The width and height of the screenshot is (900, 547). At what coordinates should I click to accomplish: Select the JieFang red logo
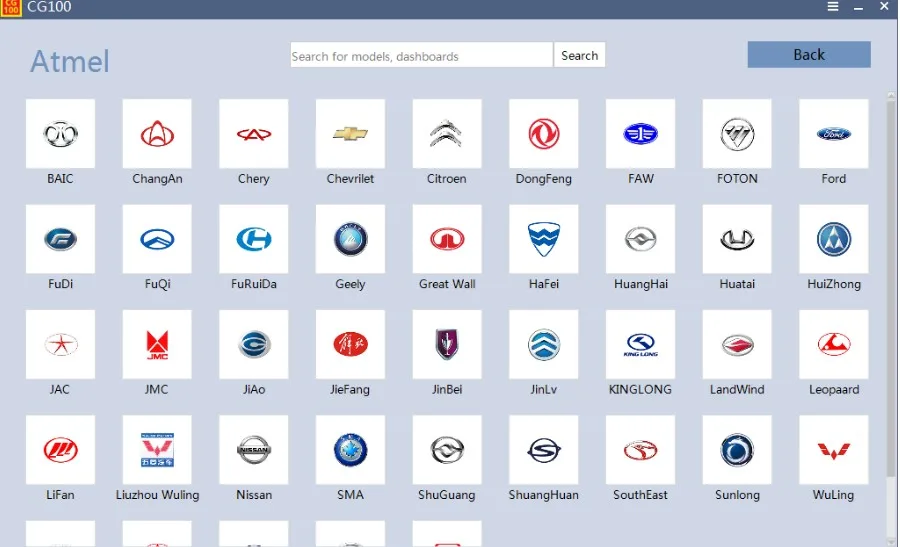coord(350,344)
